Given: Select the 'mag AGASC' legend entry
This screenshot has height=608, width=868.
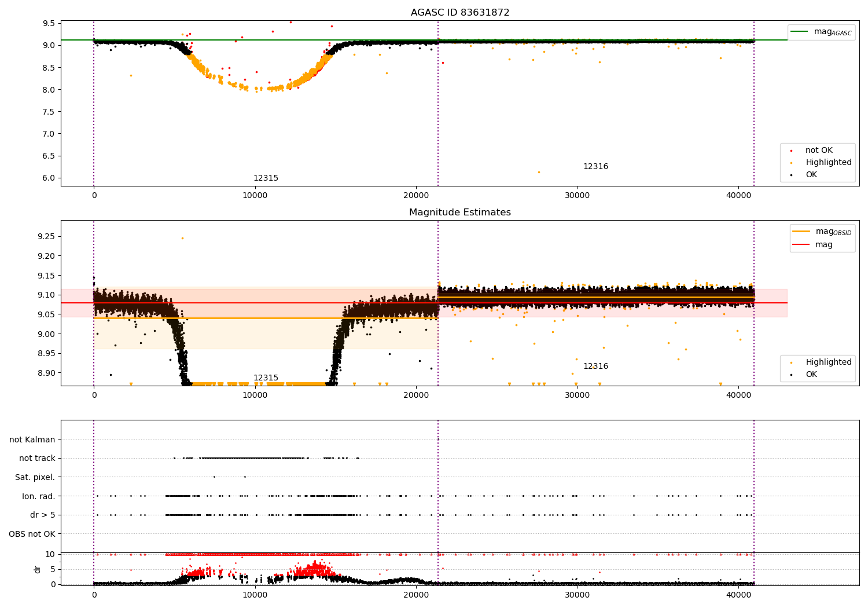Looking at the screenshot, I should [x=822, y=32].
